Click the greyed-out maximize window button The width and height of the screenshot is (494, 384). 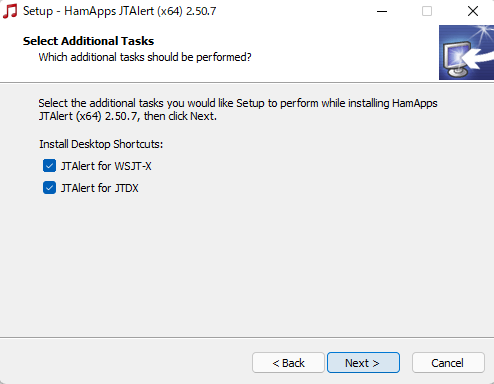[x=427, y=11]
